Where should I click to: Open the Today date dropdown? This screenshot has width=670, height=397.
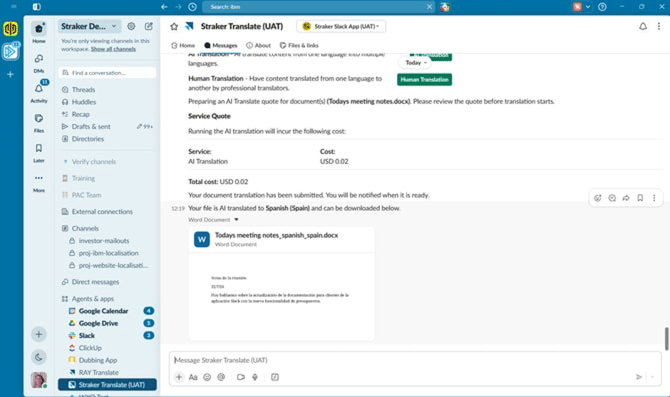(415, 62)
